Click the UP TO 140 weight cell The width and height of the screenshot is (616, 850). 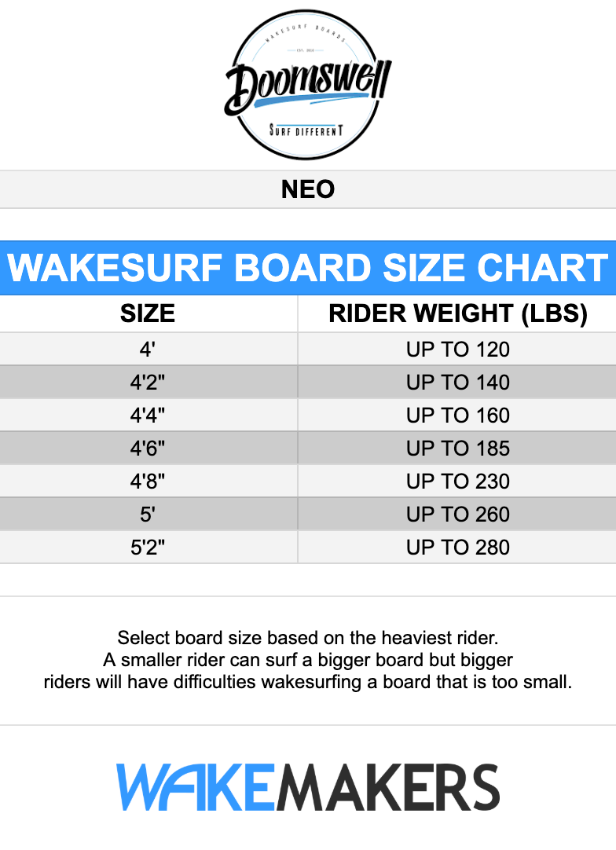click(457, 383)
